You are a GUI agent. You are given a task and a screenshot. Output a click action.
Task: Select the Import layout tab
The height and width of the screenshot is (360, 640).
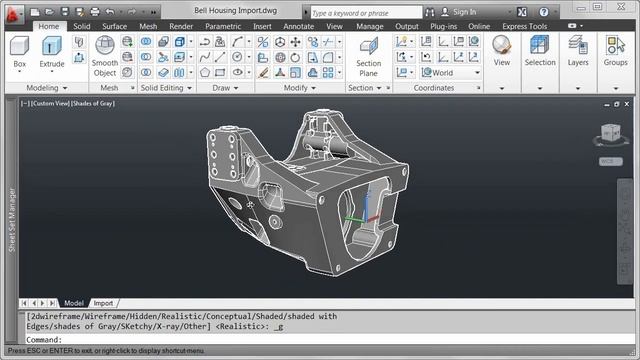click(x=103, y=303)
